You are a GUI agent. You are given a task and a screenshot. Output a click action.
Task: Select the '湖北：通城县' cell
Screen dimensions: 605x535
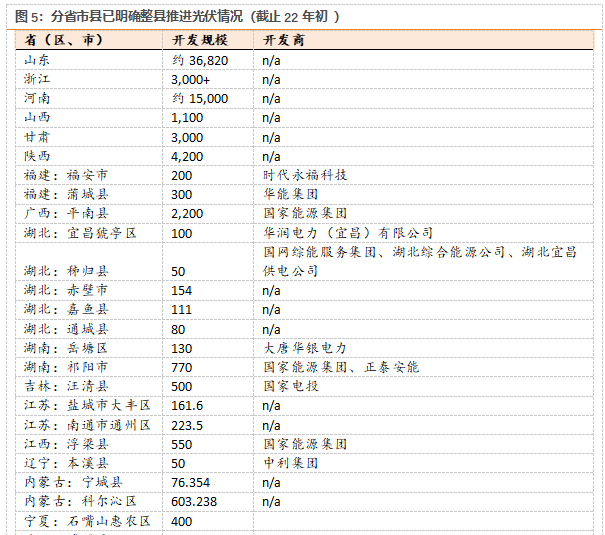(x=66, y=329)
